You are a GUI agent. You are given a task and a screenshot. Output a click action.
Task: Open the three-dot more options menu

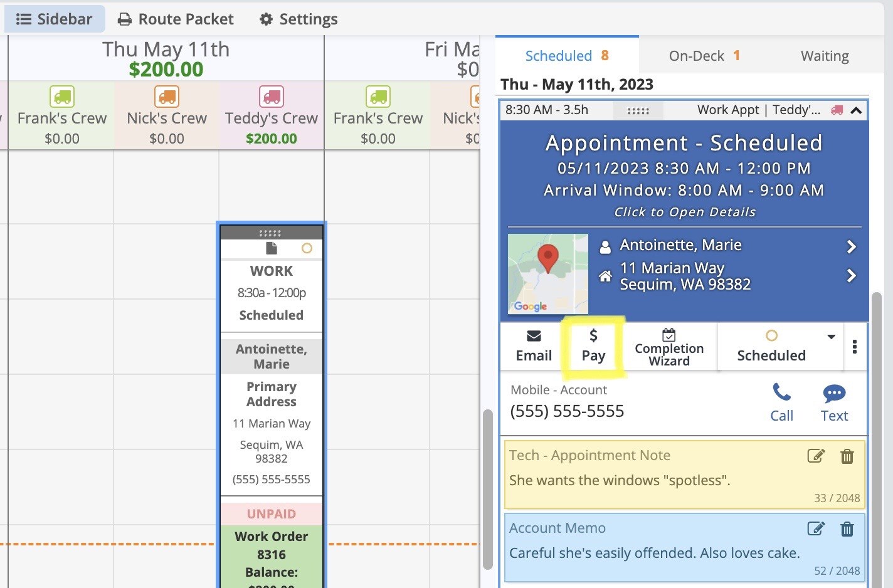coord(855,347)
